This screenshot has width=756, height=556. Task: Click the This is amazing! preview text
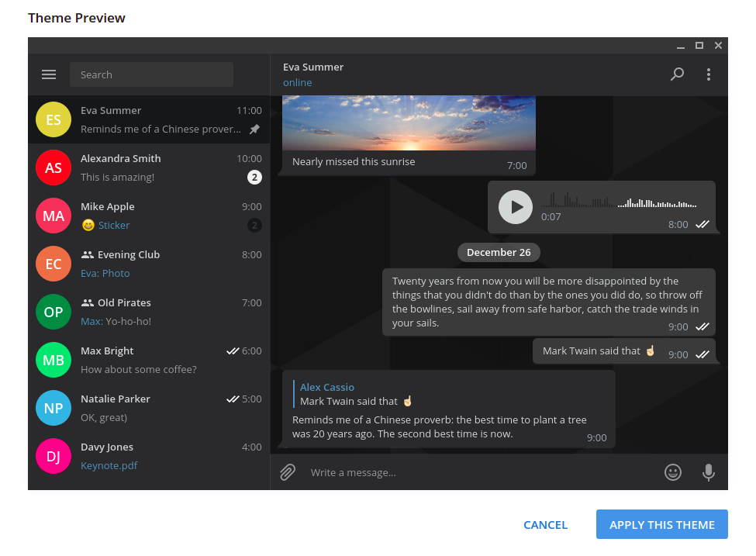tap(117, 178)
